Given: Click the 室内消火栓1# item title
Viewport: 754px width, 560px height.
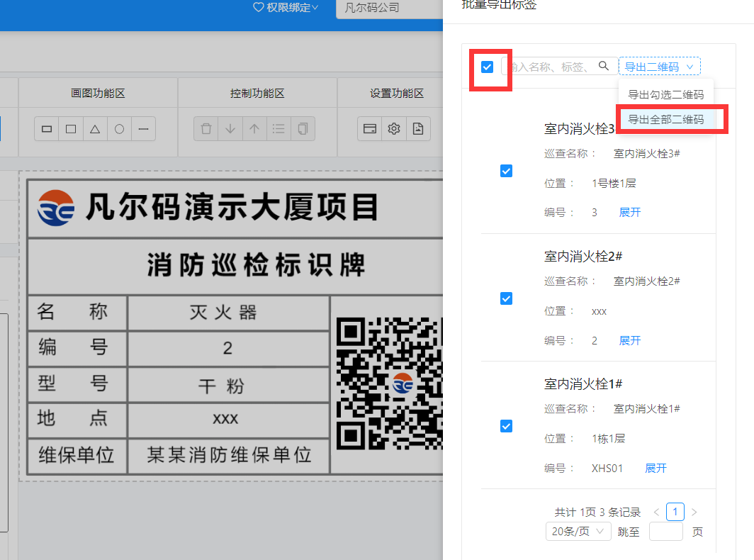Looking at the screenshot, I should coord(583,384).
